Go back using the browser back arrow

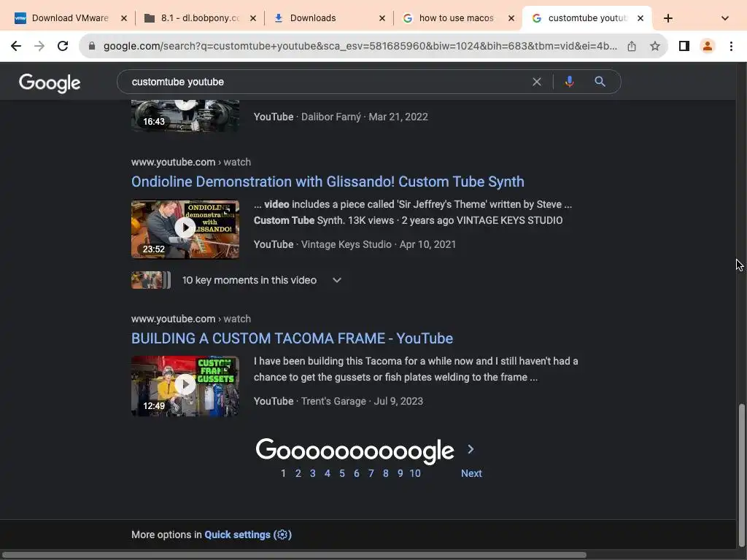pos(16,46)
